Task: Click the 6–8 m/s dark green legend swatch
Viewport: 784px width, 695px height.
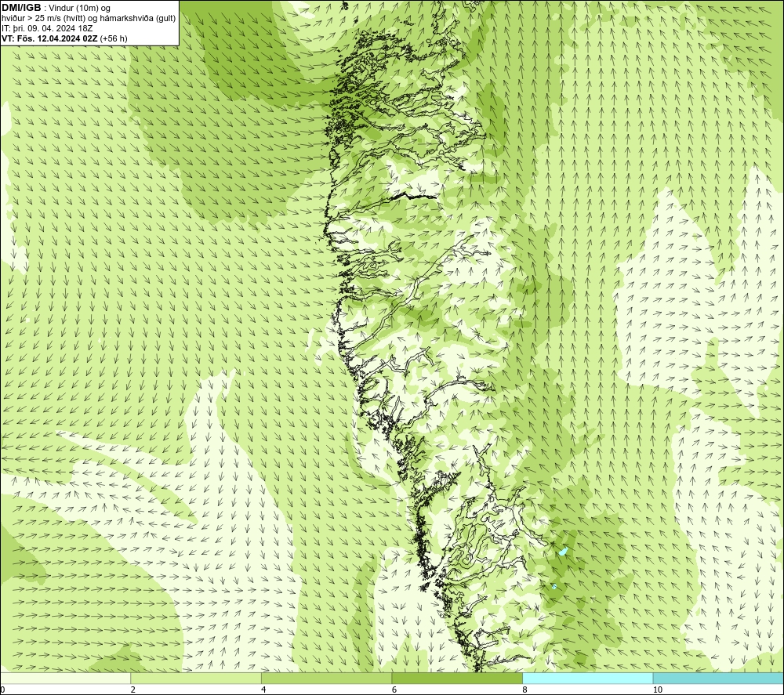Action: coord(457,678)
